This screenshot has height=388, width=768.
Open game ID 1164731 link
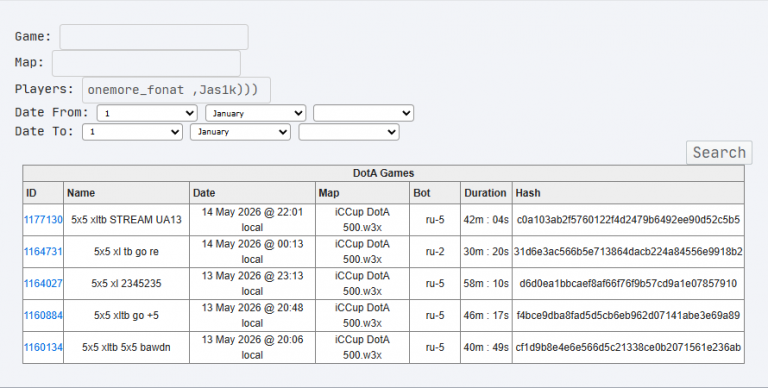[43, 251]
